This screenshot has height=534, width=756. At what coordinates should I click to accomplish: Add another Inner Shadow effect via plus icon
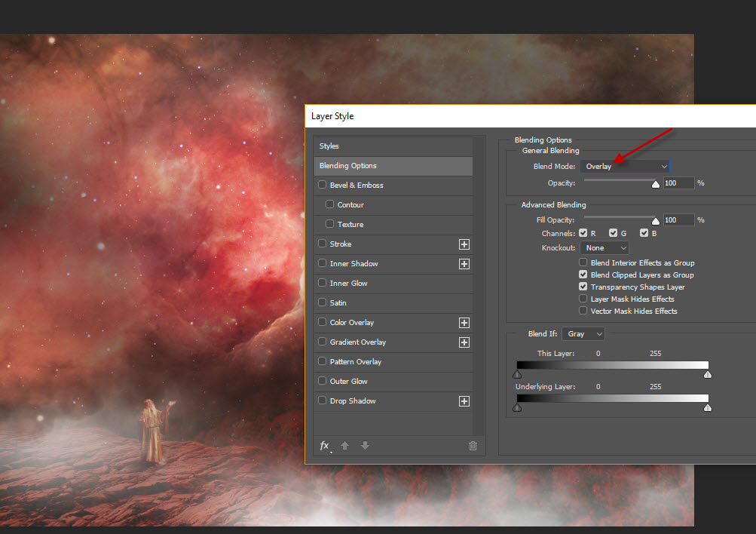[464, 264]
